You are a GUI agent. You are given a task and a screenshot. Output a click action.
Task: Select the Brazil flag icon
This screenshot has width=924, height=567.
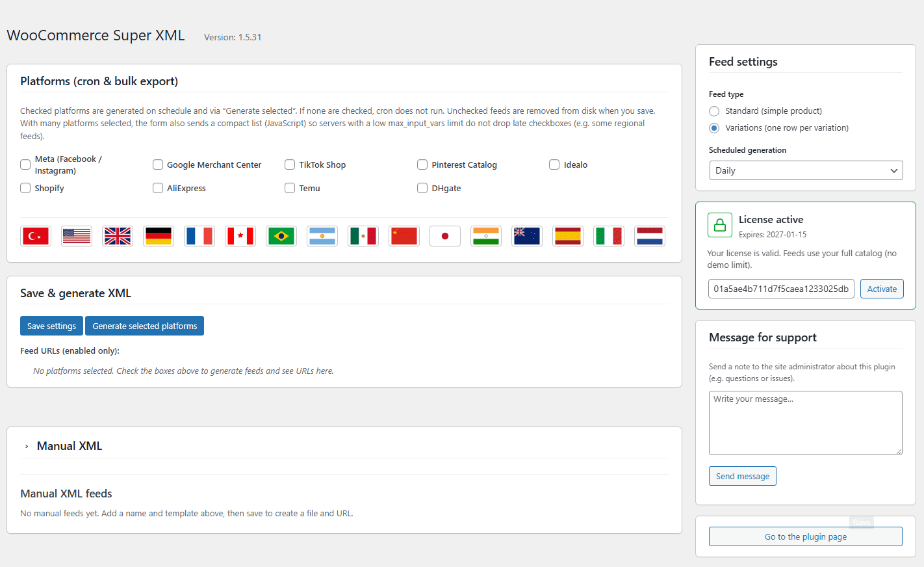[281, 236]
